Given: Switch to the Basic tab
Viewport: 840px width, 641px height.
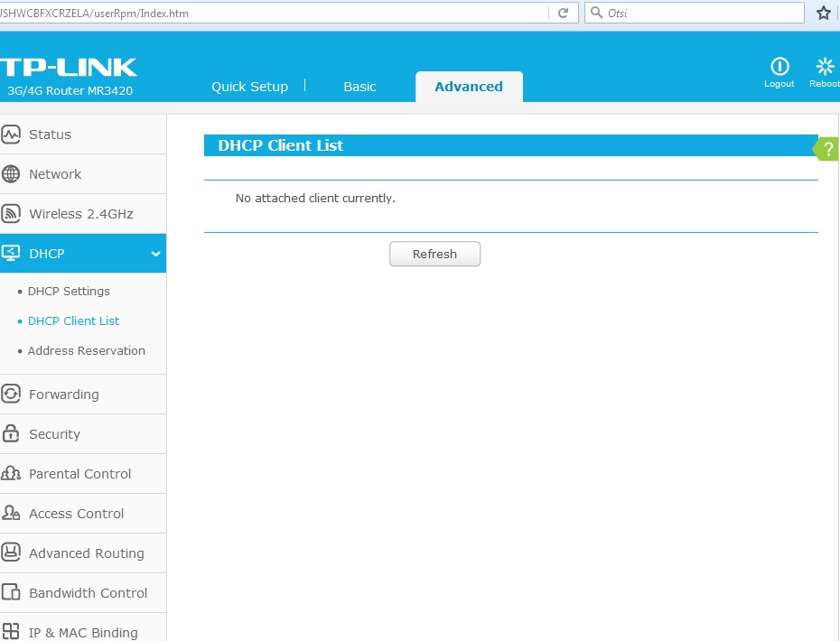Looking at the screenshot, I should (x=359, y=87).
